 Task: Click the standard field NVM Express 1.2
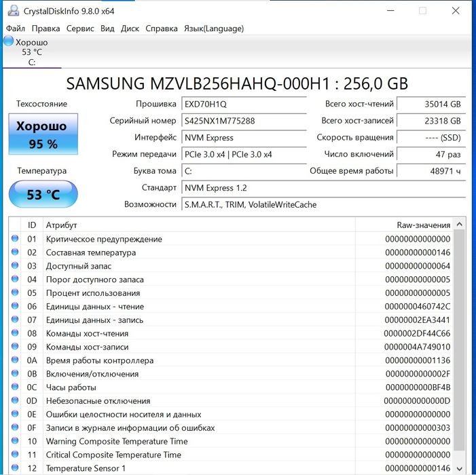pyautogui.click(x=324, y=188)
